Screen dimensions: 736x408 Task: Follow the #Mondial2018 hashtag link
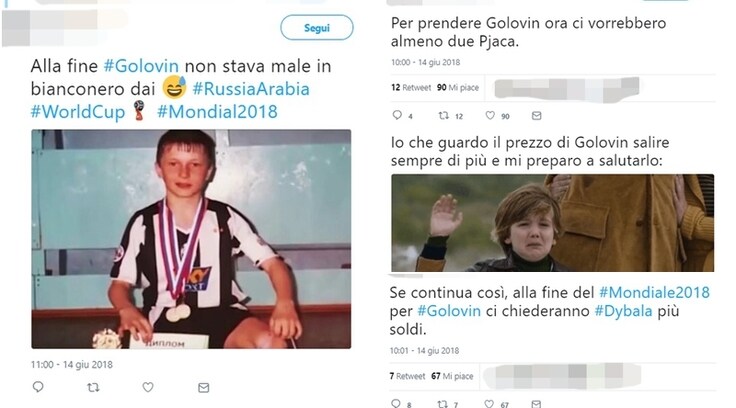pos(217,112)
